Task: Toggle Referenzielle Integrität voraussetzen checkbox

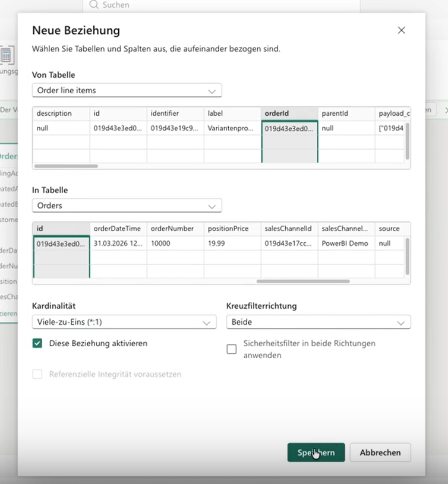Action: tap(37, 374)
